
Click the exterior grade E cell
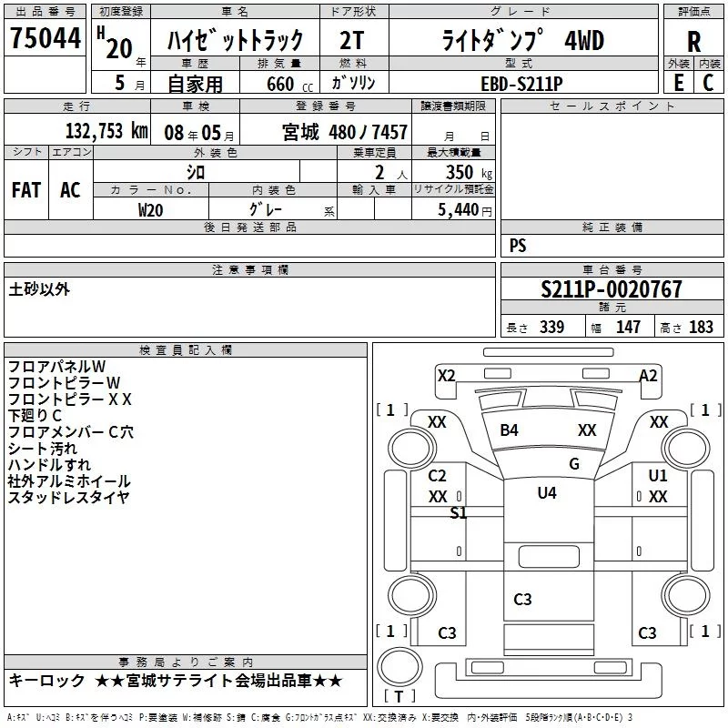[x=678, y=82]
